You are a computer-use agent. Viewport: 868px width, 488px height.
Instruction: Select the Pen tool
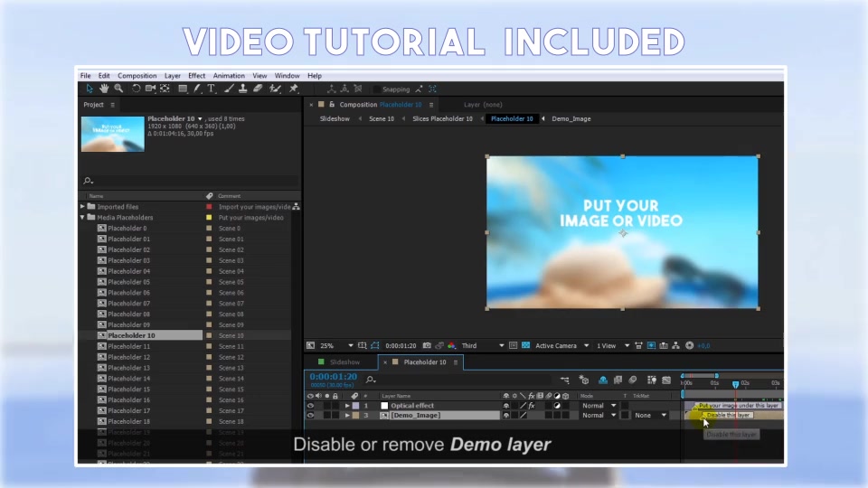point(197,89)
